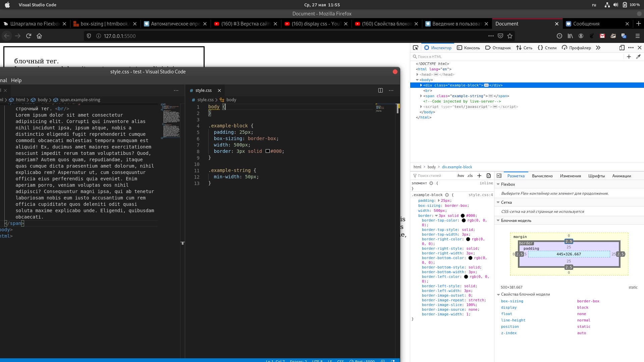Collapse the border shorthand arrow in rules
Image resolution: width=644 pixels, height=362 pixels.
pyautogui.click(x=436, y=216)
